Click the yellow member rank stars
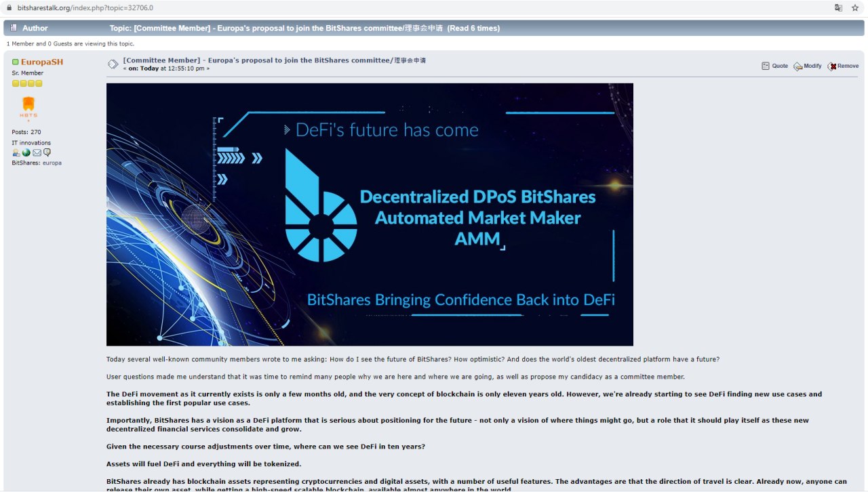 coord(27,83)
